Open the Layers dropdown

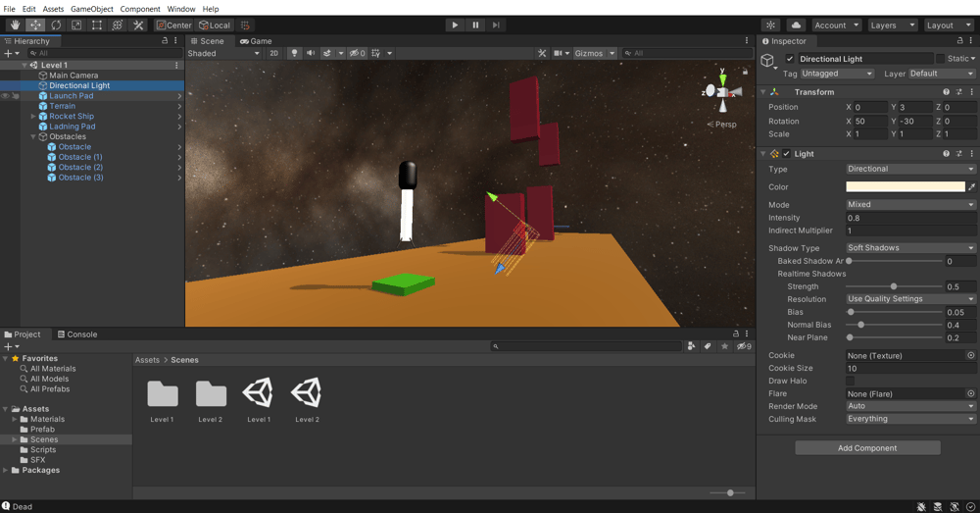[893, 26]
